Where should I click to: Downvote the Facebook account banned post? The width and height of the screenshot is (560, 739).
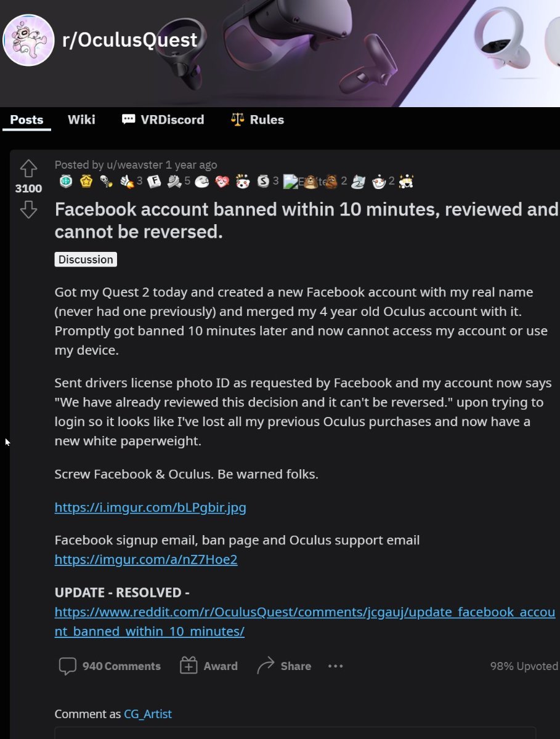point(28,211)
